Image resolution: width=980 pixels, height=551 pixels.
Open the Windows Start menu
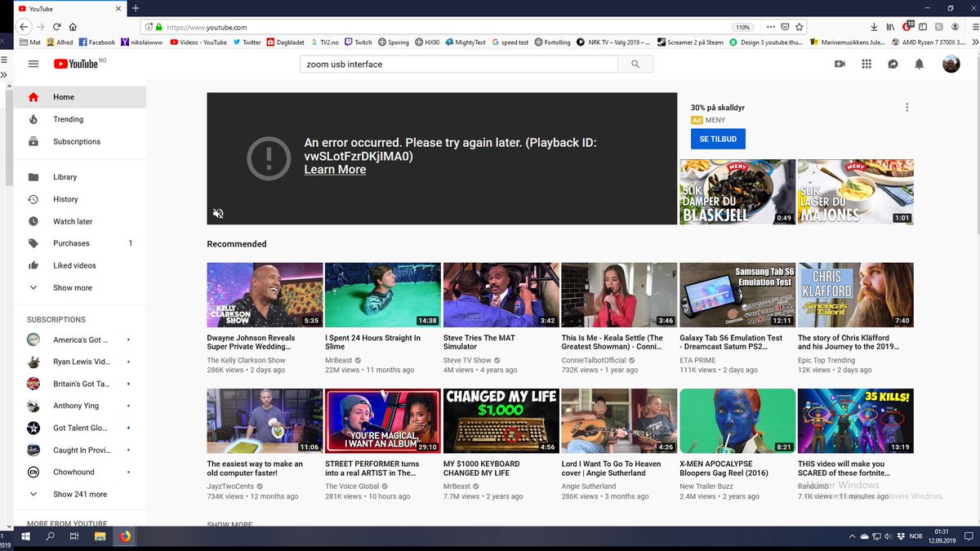click(x=25, y=536)
